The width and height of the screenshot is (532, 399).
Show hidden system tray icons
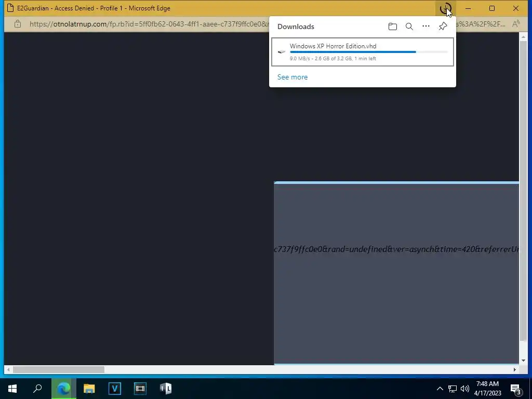tap(440, 389)
